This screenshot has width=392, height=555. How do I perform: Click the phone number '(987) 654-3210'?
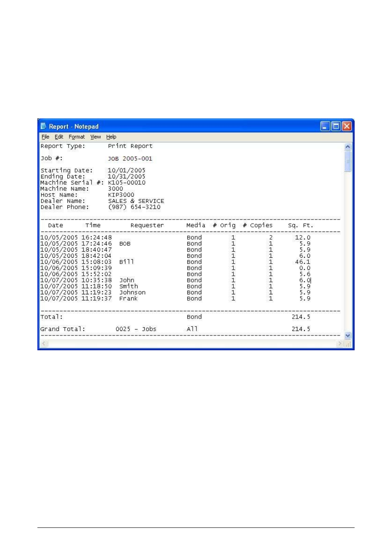coord(134,207)
